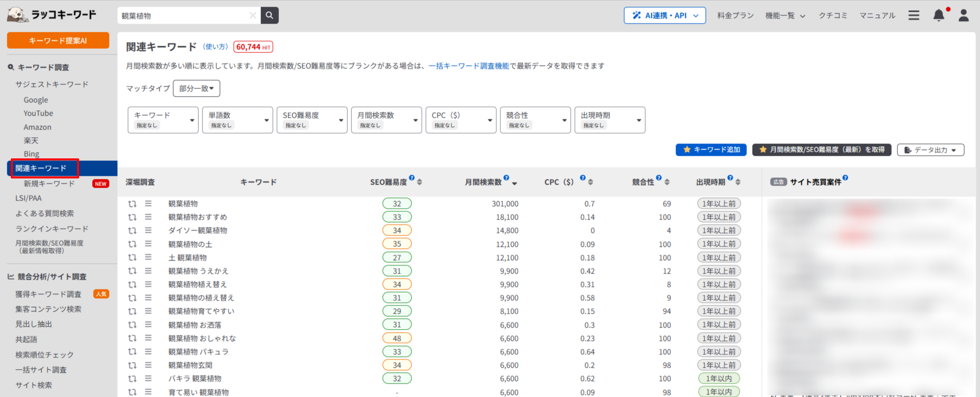Click the list icon for 観葉植物玄関
This screenshot has width=980, height=397.
click(148, 365)
